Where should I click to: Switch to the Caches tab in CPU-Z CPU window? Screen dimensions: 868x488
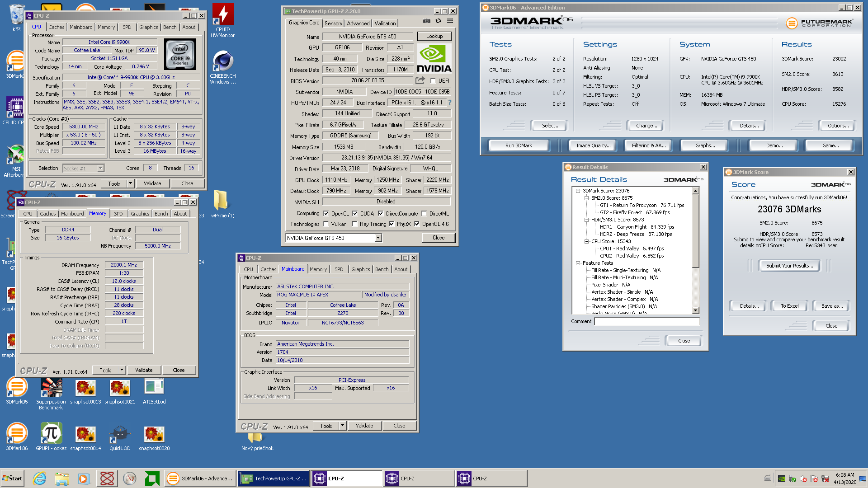tap(57, 27)
